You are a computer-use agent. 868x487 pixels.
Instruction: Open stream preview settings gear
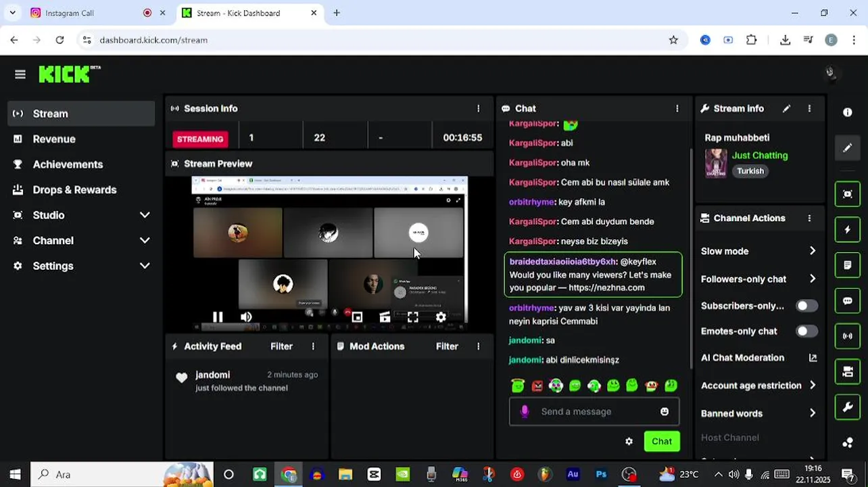[441, 317]
